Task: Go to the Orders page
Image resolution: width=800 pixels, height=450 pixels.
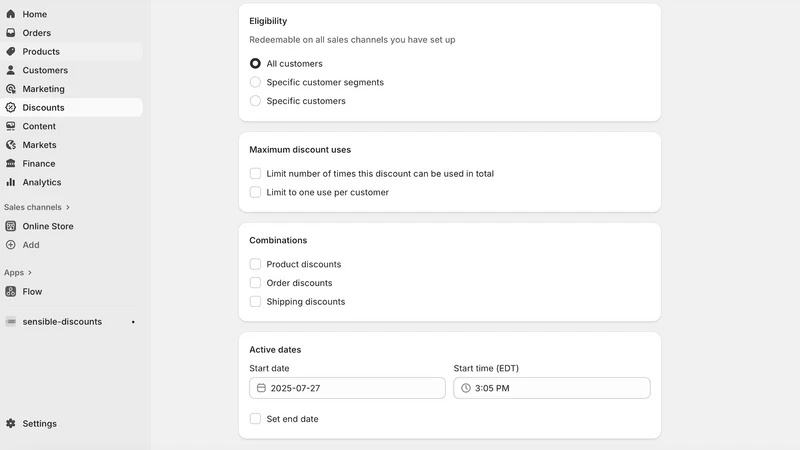Action: pyautogui.click(x=71, y=33)
